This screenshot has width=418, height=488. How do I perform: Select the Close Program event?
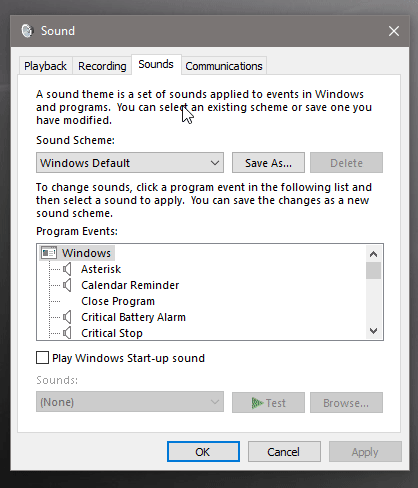[118, 301]
